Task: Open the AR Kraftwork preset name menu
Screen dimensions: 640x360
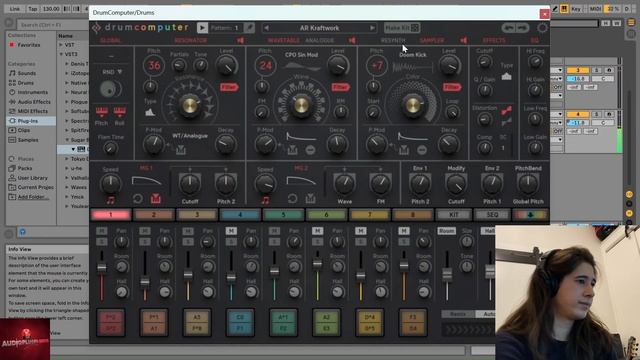Action: pos(320,28)
